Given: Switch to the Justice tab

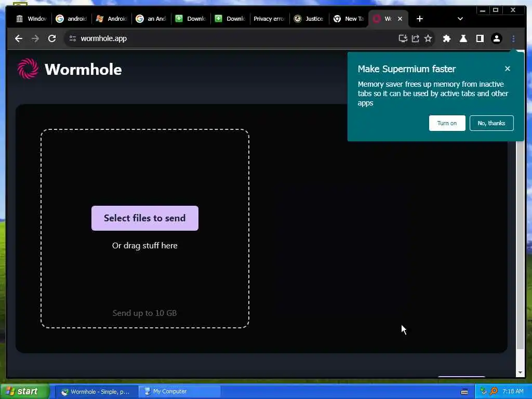Looking at the screenshot, I should pos(309,19).
